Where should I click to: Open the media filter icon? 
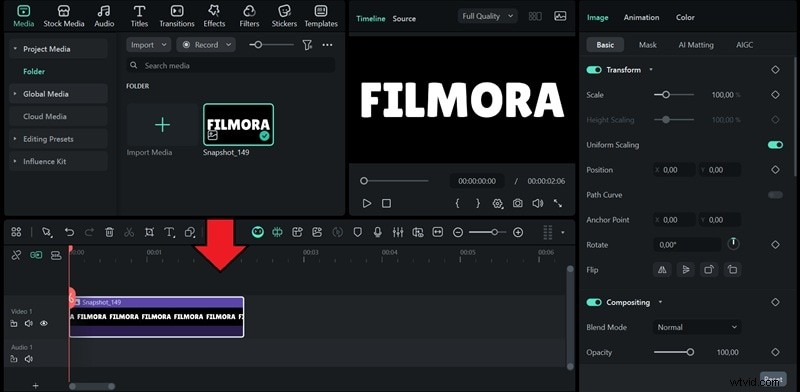[307, 45]
